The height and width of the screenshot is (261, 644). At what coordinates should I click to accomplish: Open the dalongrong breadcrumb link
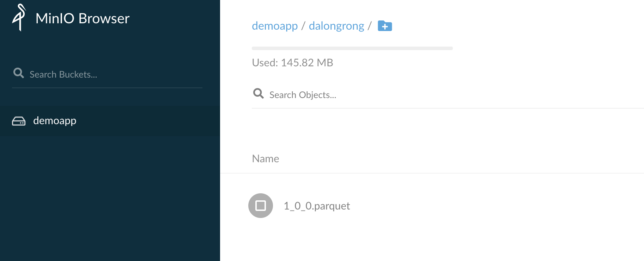[336, 26]
